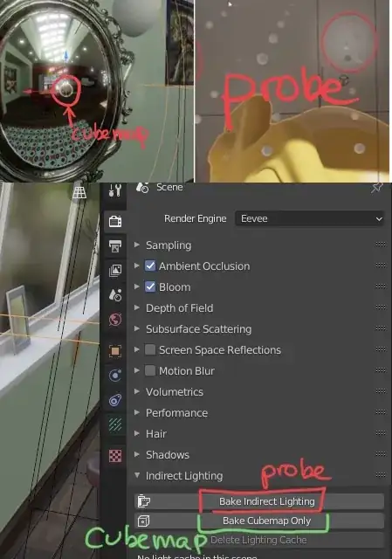Open the Physics properties tab icon

coord(114,376)
